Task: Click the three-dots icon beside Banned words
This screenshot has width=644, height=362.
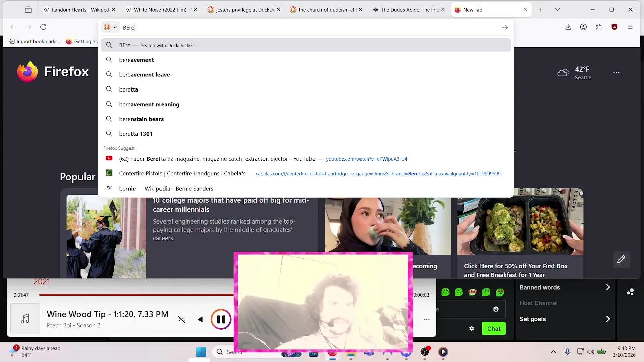Action: pos(630,292)
